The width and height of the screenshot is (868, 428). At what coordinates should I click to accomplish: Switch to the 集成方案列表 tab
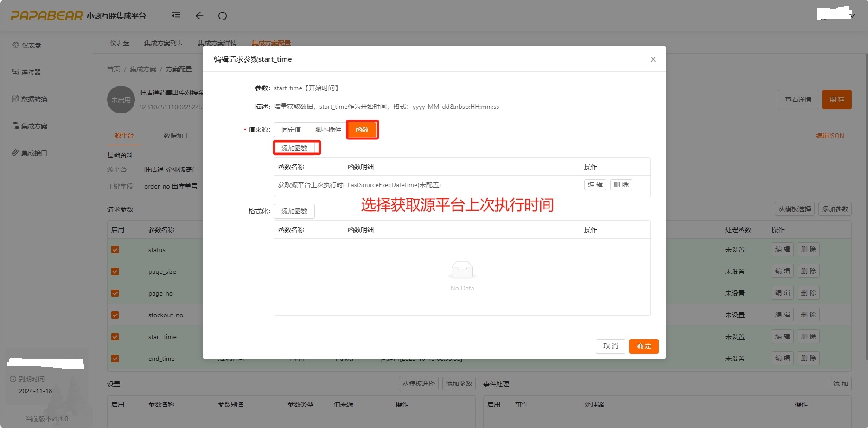click(164, 43)
